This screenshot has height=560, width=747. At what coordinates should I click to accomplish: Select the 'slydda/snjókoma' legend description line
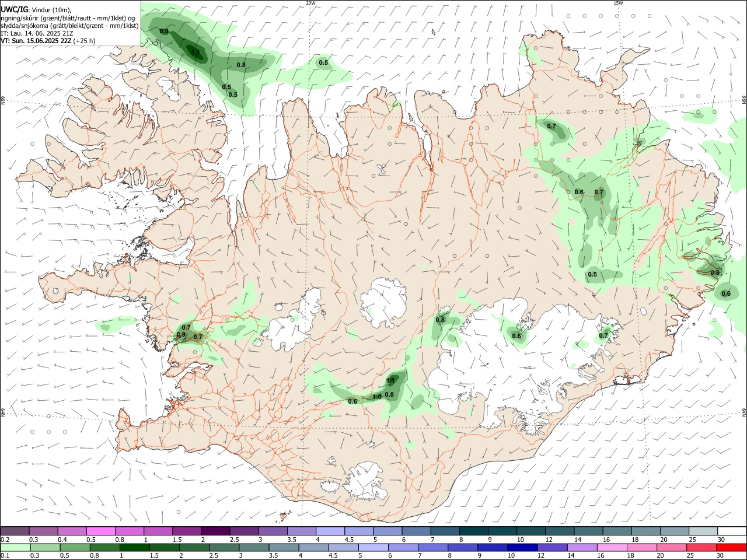click(69, 26)
